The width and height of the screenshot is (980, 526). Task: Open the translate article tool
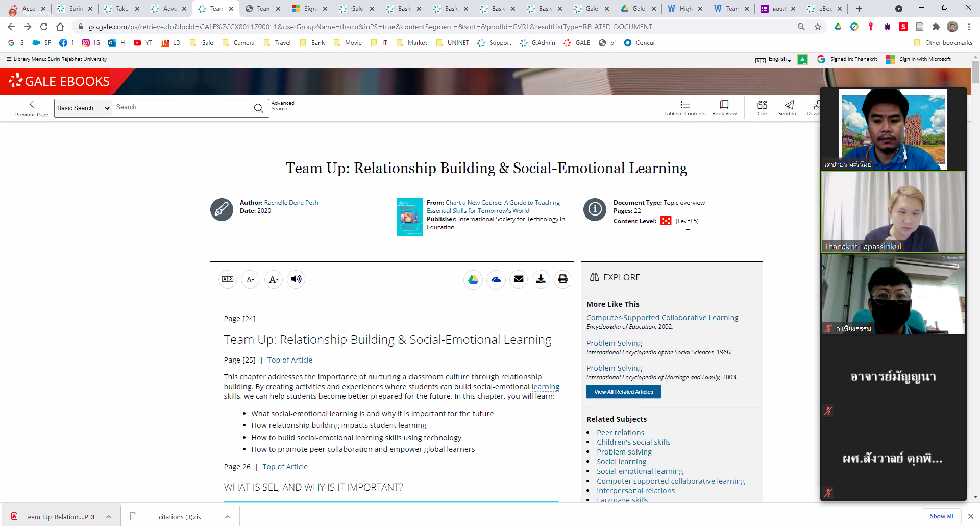tap(228, 279)
